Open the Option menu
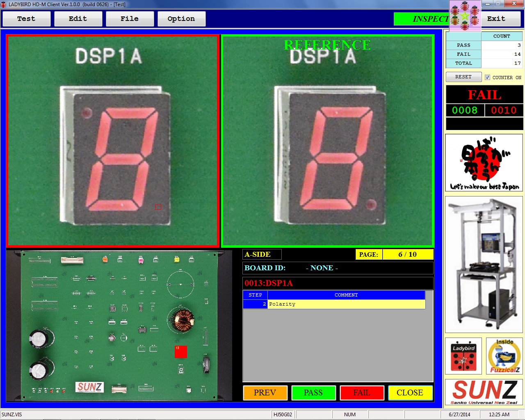 181,19
